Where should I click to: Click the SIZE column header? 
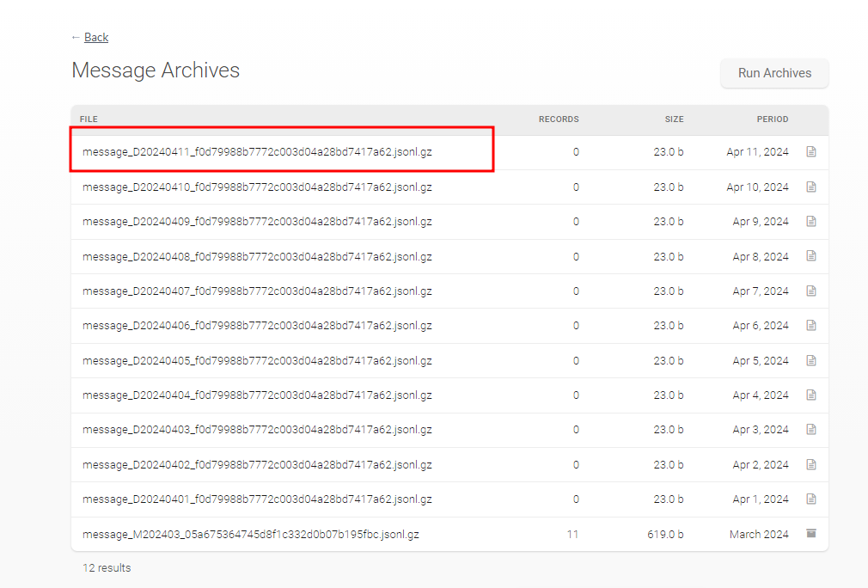pyautogui.click(x=674, y=119)
